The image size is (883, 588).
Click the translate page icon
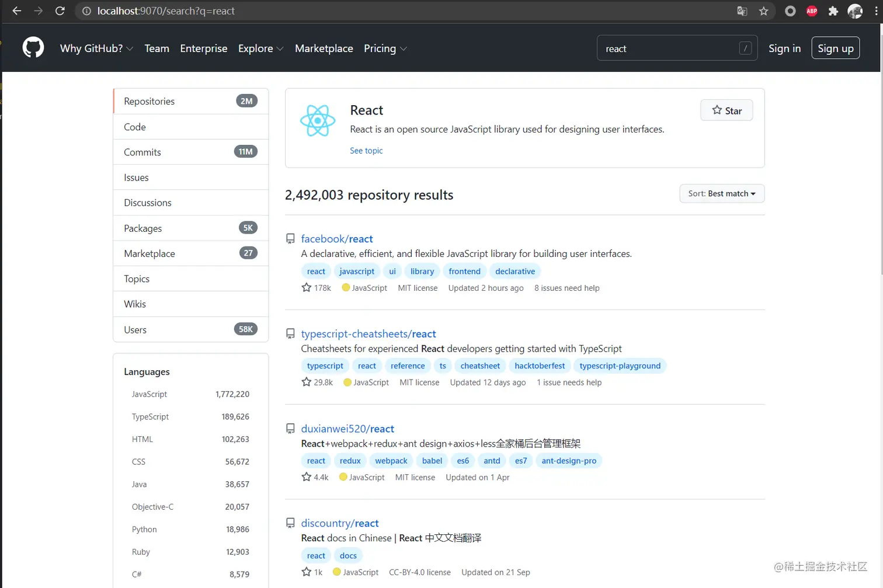(742, 11)
